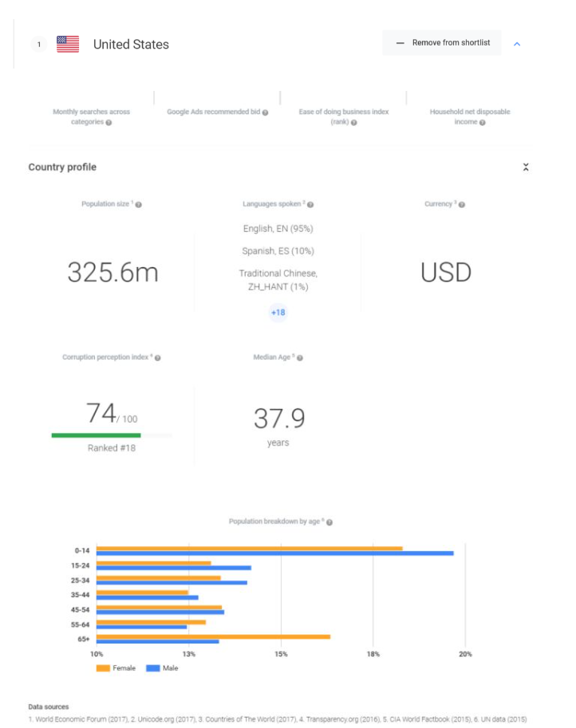Click the Data sources heading
The height and width of the screenshot is (728, 576).
pos(49,706)
